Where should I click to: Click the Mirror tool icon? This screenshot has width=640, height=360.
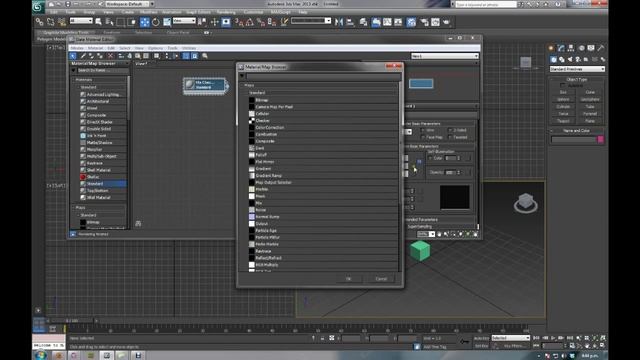point(339,22)
